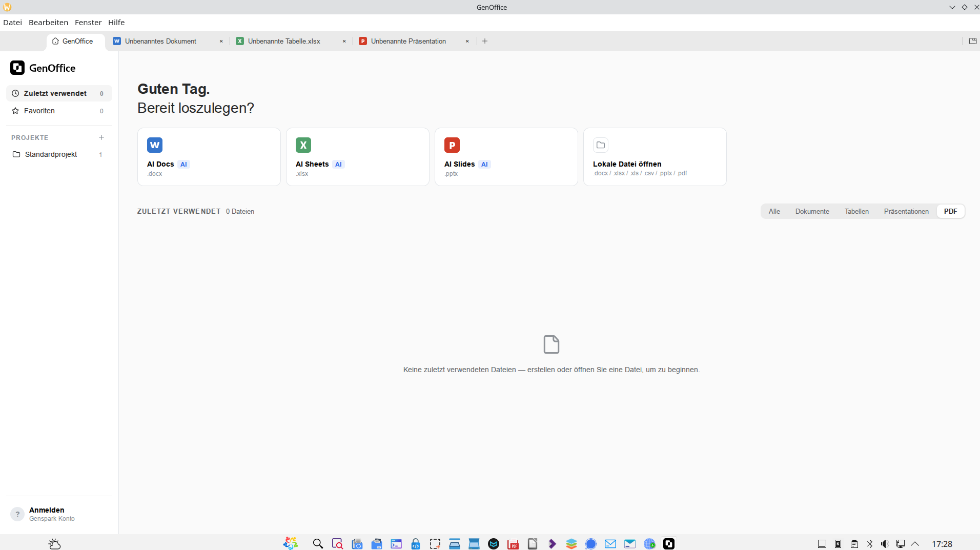The height and width of the screenshot is (550, 980).
Task: Click the GenOffice icon in the taskbar
Action: pyautogui.click(x=669, y=544)
